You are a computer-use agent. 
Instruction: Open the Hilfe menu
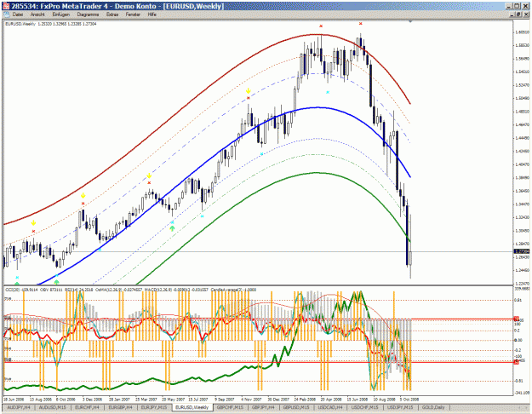[152, 14]
